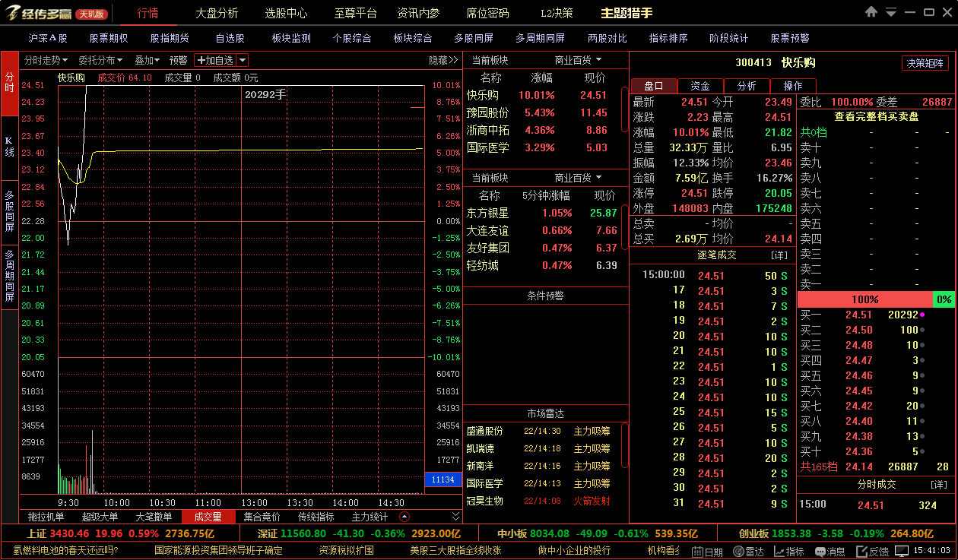Switch to the 大笔散单 indicator tab
958x560 pixels.
(154, 517)
